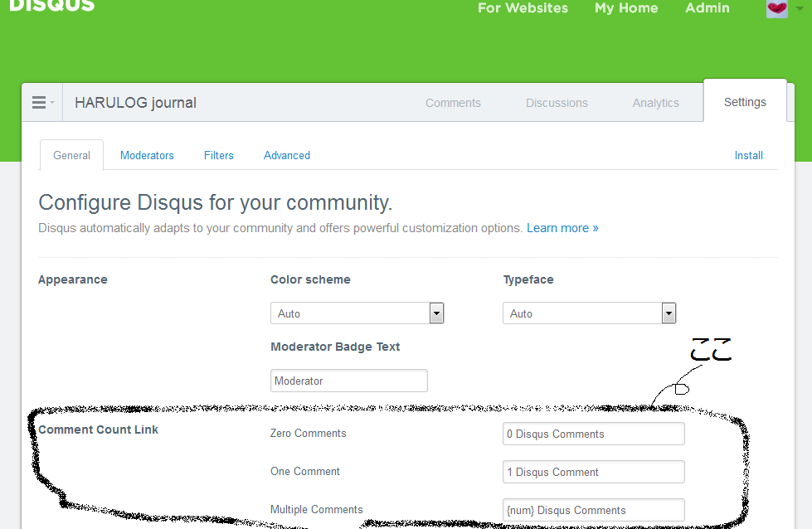Image resolution: width=812 pixels, height=529 pixels.
Task: Follow the Learn more link
Action: [562, 228]
